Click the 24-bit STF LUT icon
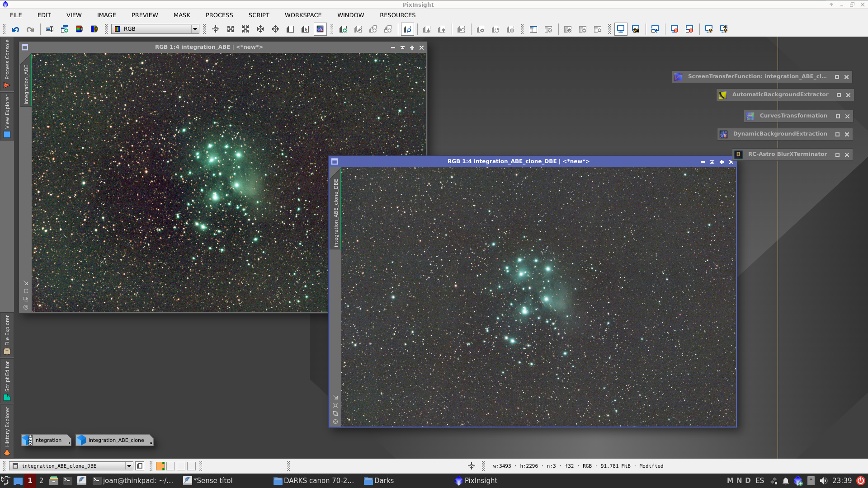 (636, 29)
